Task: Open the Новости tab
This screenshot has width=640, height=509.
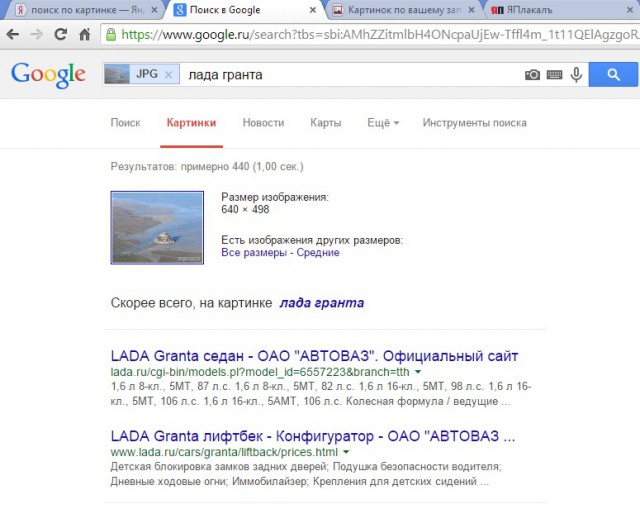Action: coord(263,123)
